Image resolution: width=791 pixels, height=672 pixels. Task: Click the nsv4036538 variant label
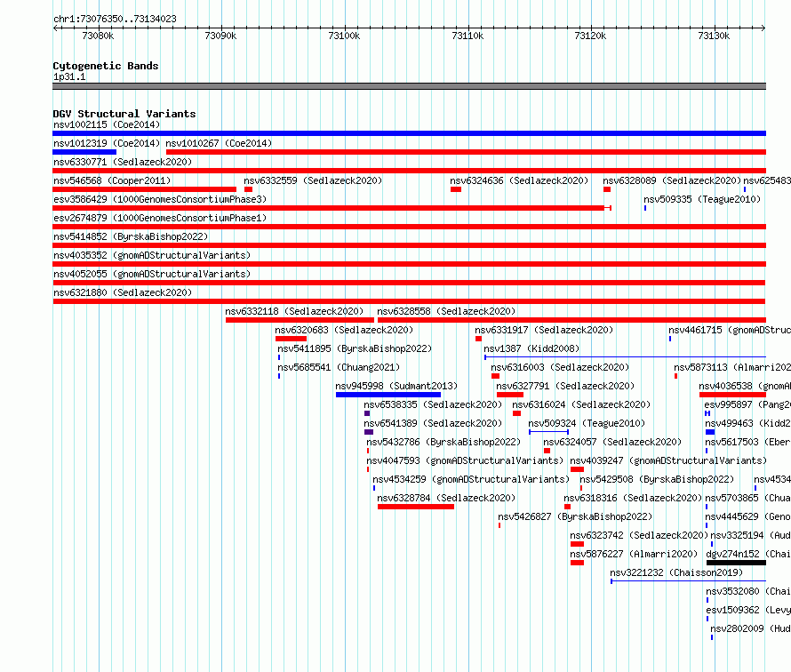pos(745,386)
